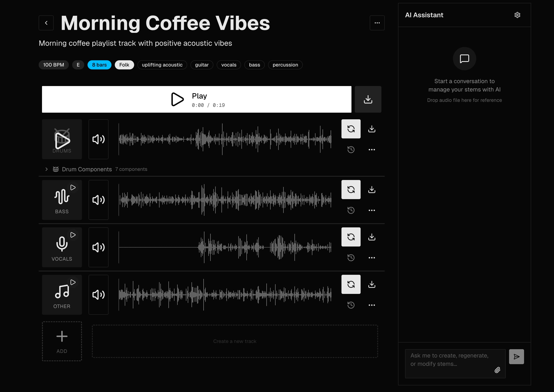Go back using the left chevron button
554x392 pixels.
click(x=46, y=23)
